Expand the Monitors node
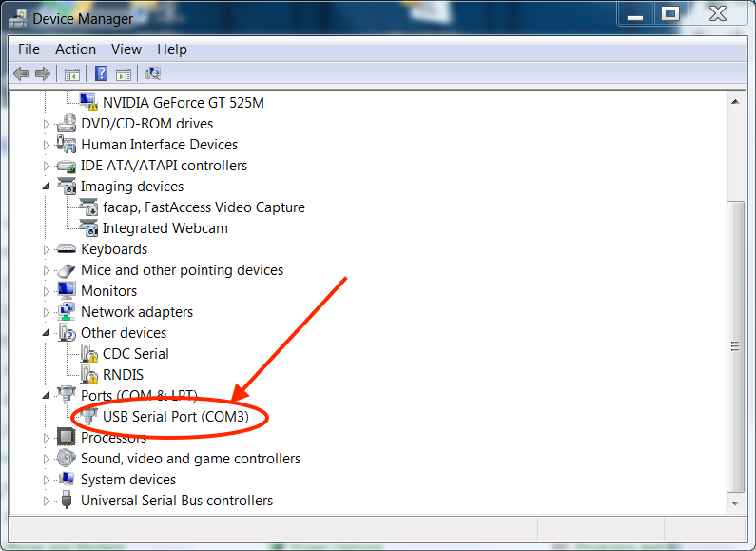This screenshot has width=756, height=551. pos(47,291)
